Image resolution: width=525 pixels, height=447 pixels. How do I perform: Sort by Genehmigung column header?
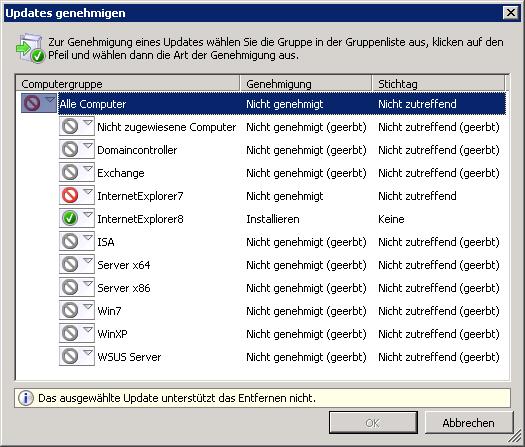[306, 84]
